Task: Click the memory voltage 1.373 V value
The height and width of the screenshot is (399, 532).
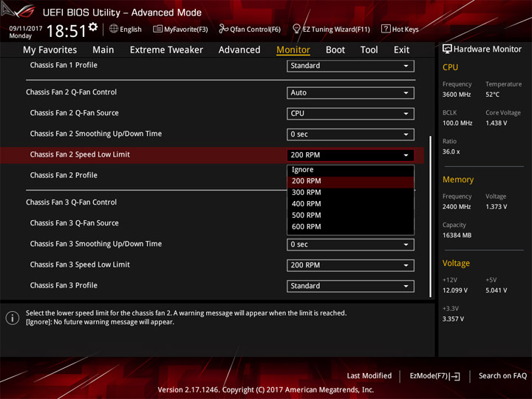Action: coord(496,207)
